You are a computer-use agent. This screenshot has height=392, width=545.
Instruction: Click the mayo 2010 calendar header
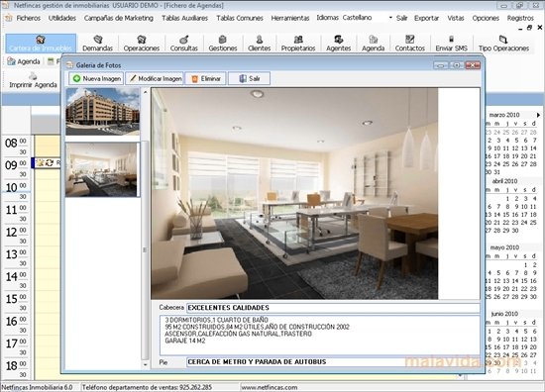pos(504,247)
